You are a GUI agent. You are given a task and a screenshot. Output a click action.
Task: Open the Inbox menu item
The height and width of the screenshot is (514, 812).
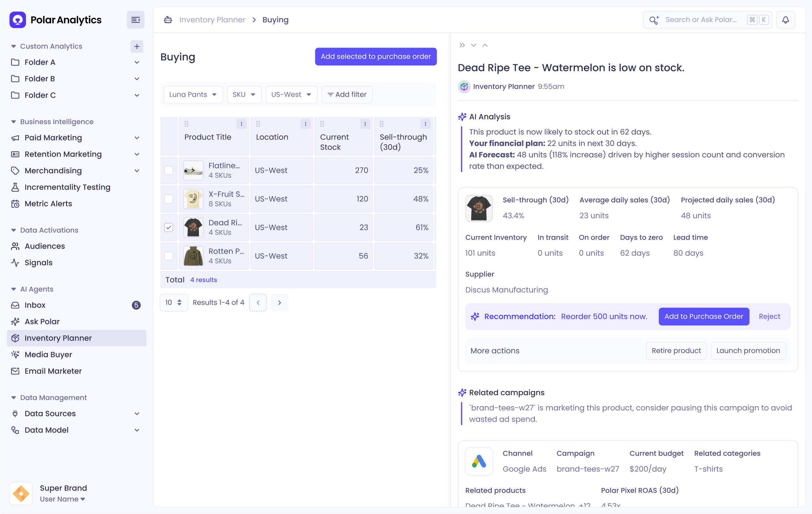(x=76, y=305)
